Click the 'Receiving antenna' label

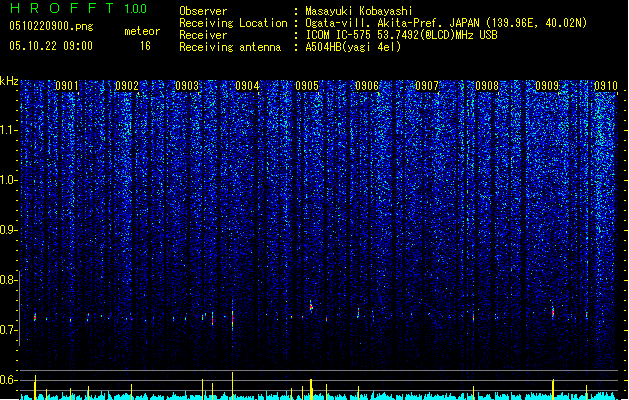coord(230,47)
